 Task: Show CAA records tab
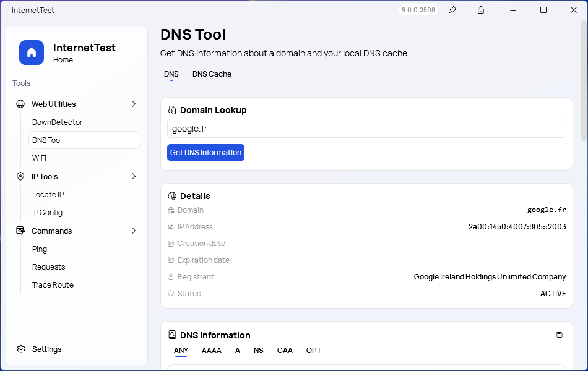[x=285, y=351]
